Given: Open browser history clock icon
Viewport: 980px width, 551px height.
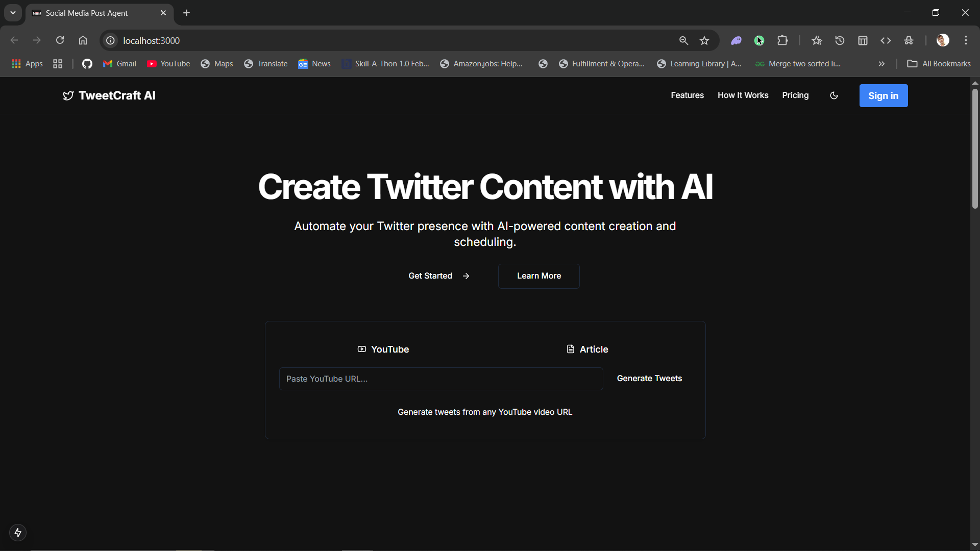Looking at the screenshot, I should click(x=840, y=41).
